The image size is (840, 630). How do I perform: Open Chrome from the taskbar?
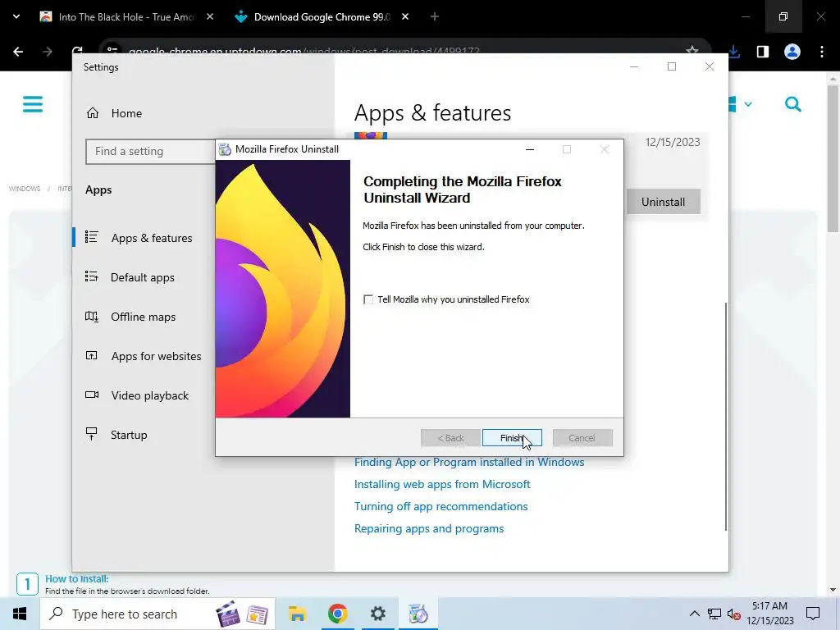(337, 614)
